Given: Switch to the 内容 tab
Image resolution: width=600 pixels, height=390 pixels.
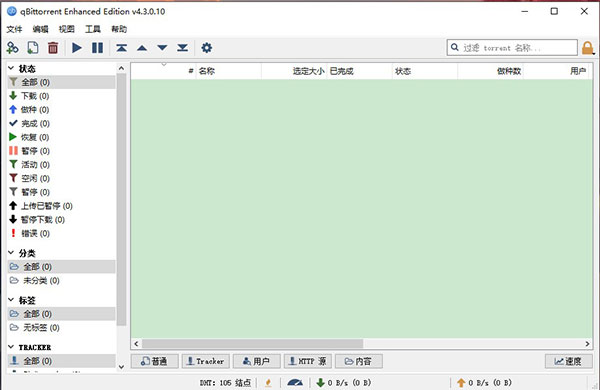Looking at the screenshot, I should tap(359, 361).
